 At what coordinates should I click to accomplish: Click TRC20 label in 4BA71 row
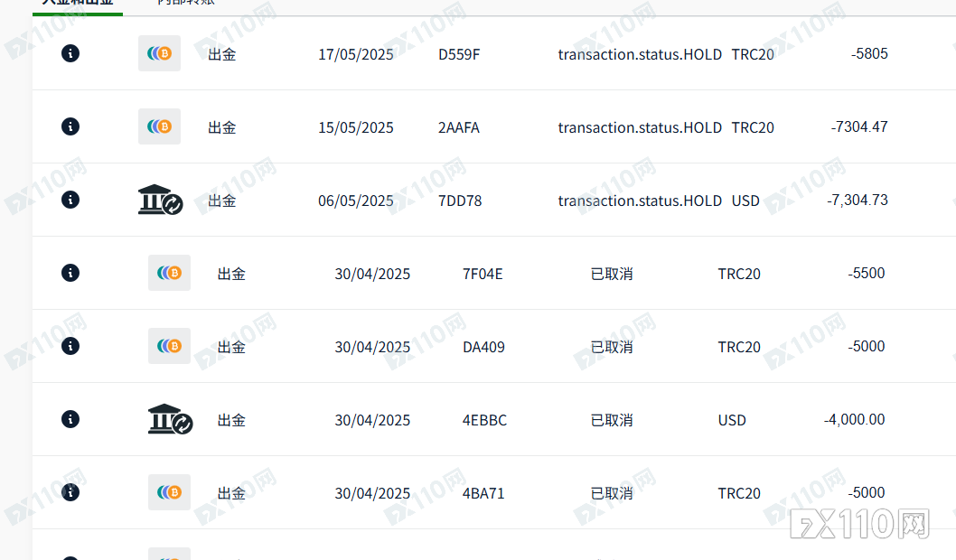(x=739, y=493)
